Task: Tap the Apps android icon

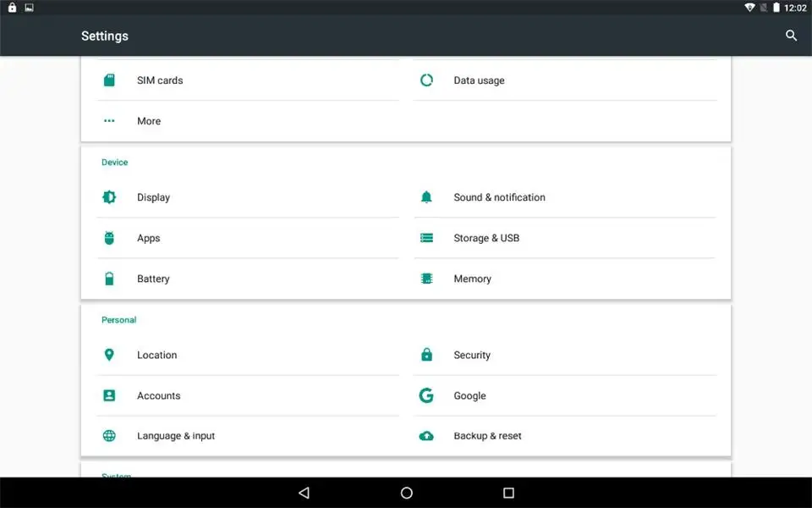Action: (109, 238)
